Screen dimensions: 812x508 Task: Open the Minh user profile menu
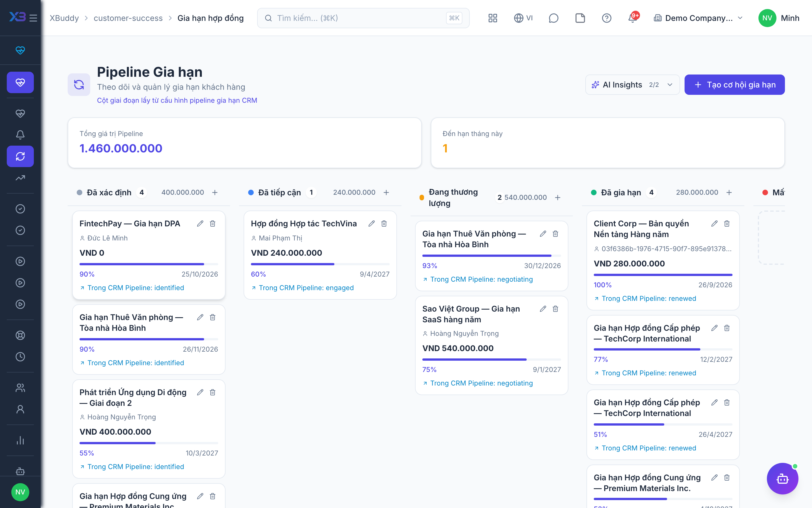(x=779, y=18)
